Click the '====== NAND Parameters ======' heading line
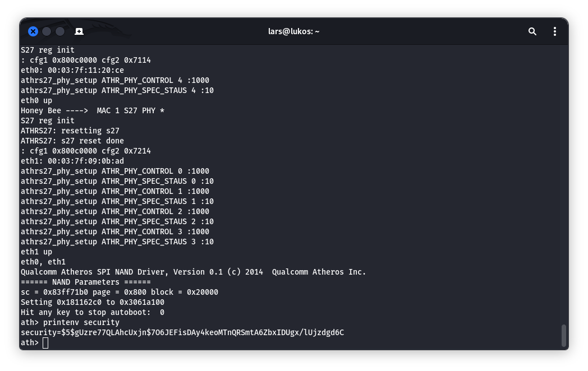The height and width of the screenshot is (371, 588). pos(85,282)
